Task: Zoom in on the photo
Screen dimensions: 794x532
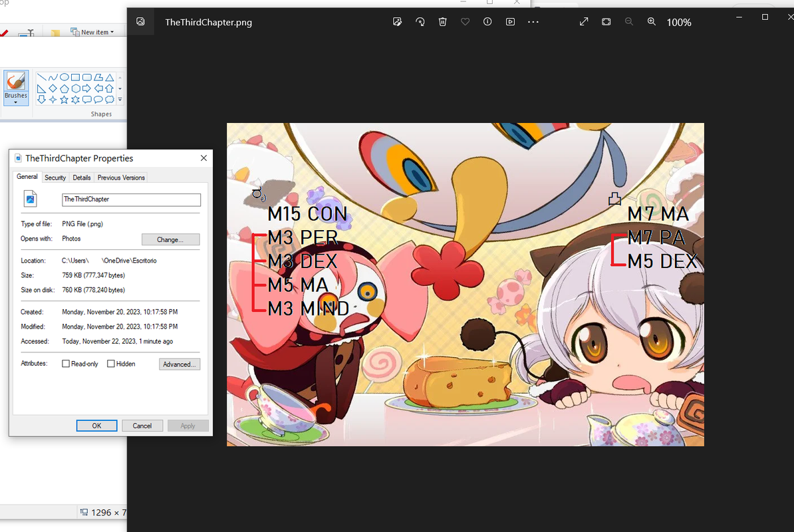Action: click(x=652, y=22)
